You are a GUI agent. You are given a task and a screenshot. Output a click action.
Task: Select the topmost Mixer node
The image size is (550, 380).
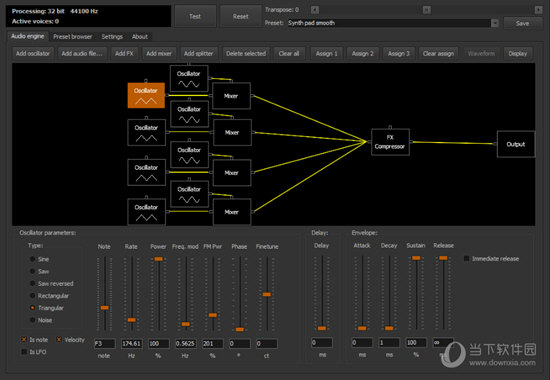coord(232,96)
